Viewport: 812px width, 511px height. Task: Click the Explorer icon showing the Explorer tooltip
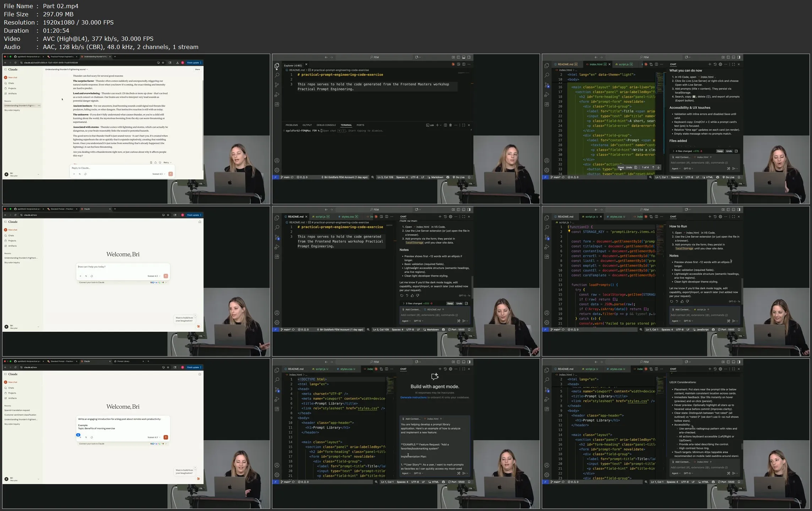pyautogui.click(x=277, y=66)
